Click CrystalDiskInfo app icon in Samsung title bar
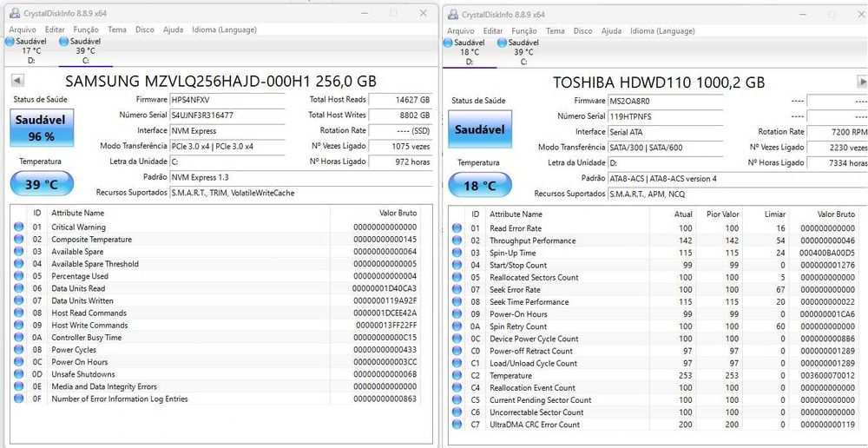Image resolution: width=868 pixels, height=448 pixels. click(x=14, y=13)
